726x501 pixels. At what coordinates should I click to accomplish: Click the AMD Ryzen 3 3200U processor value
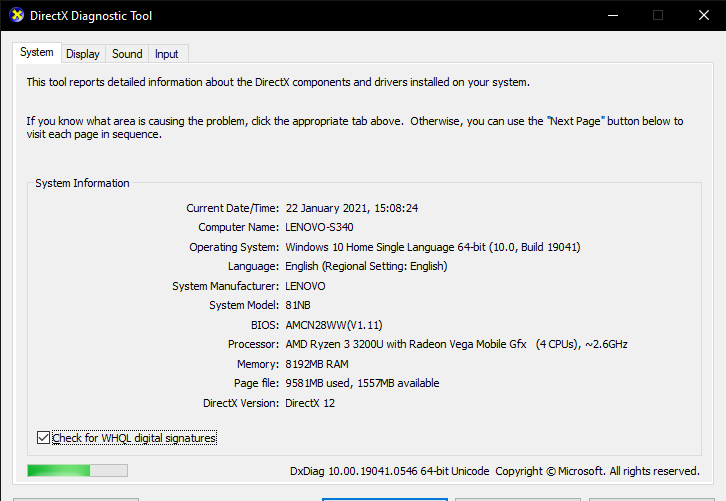(x=457, y=344)
